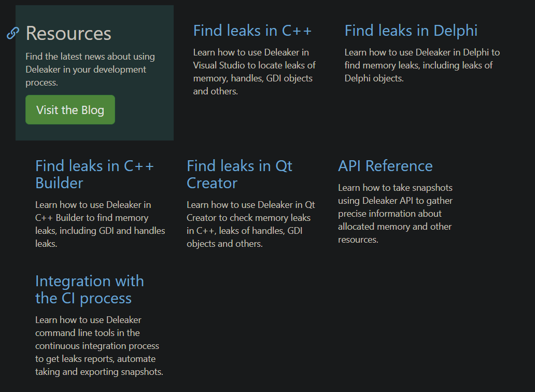Open the Find leaks in Delphi link
The image size is (535, 392).
tap(411, 31)
